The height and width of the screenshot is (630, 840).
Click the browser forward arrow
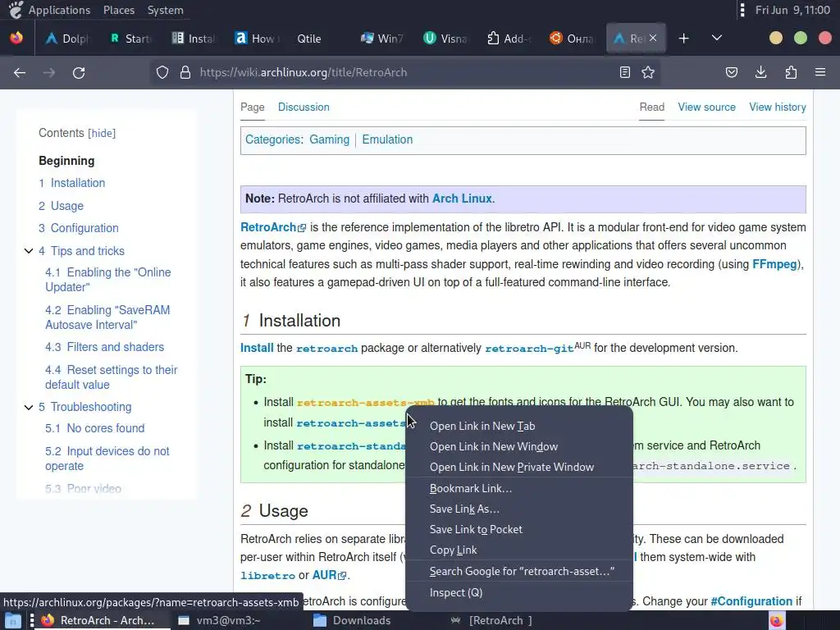49,72
